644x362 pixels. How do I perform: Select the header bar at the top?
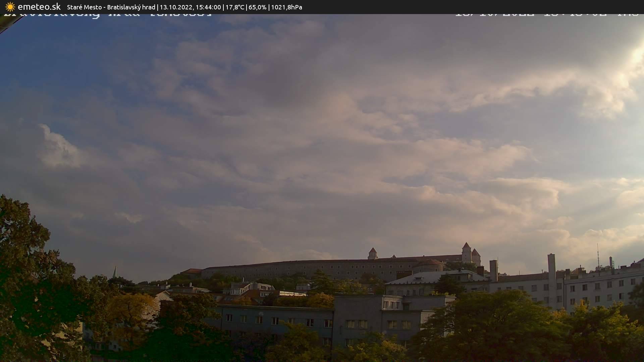click(x=322, y=7)
